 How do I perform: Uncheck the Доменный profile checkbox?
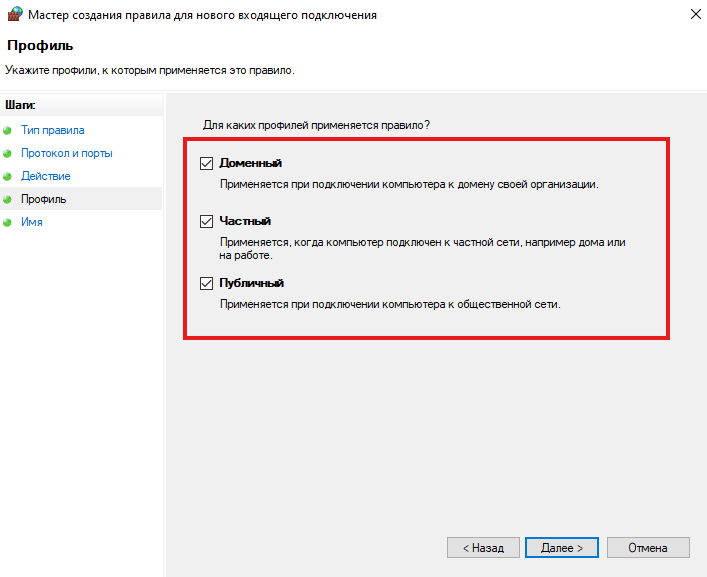tap(207, 163)
